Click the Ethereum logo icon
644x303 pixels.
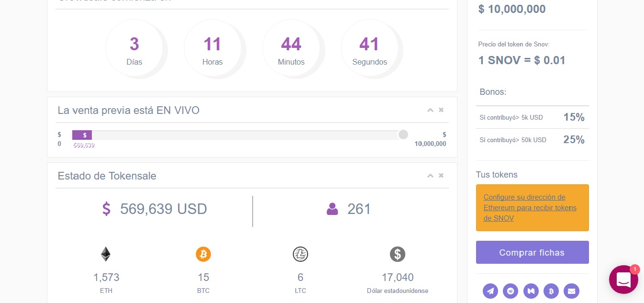point(106,254)
